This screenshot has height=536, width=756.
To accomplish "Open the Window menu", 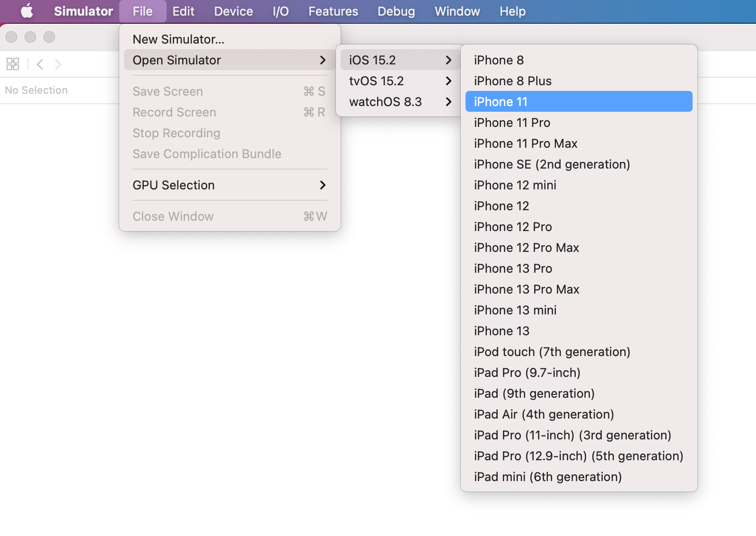I will (457, 11).
